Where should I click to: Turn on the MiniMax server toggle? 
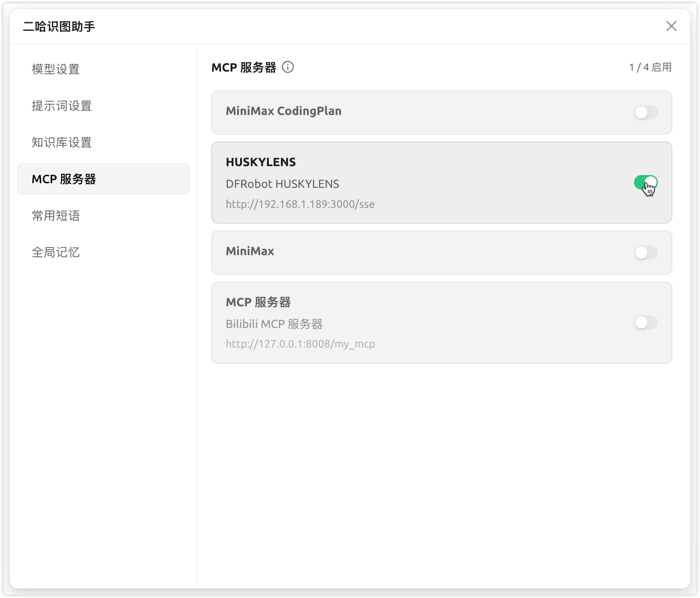tap(645, 253)
